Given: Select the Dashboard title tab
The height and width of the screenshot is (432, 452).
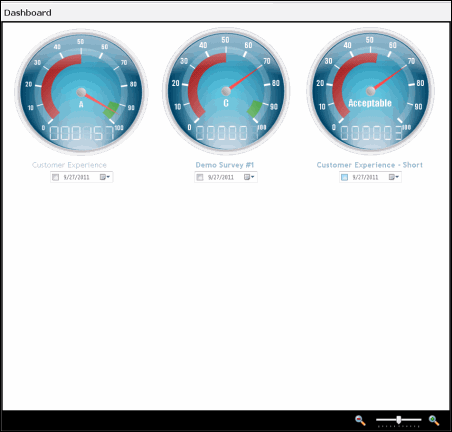Looking at the screenshot, I should [x=28, y=13].
